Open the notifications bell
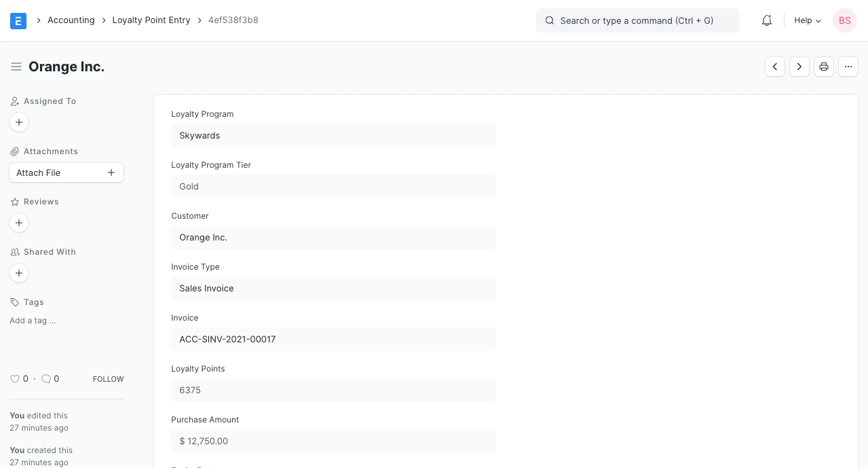868x468 pixels. click(x=767, y=20)
